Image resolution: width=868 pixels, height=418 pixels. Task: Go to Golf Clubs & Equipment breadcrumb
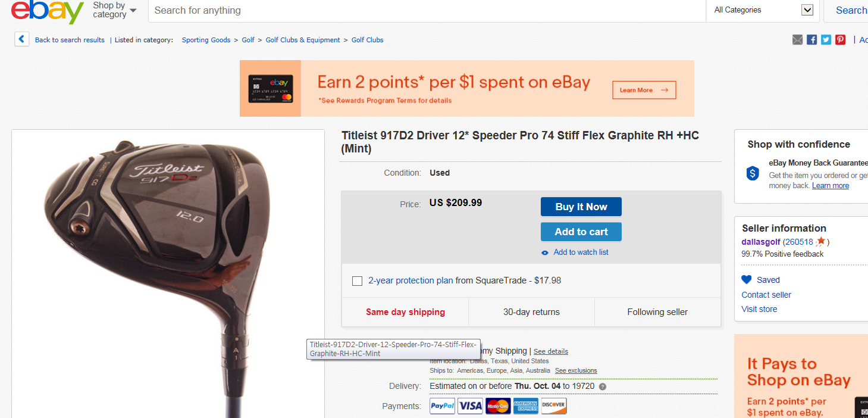303,40
